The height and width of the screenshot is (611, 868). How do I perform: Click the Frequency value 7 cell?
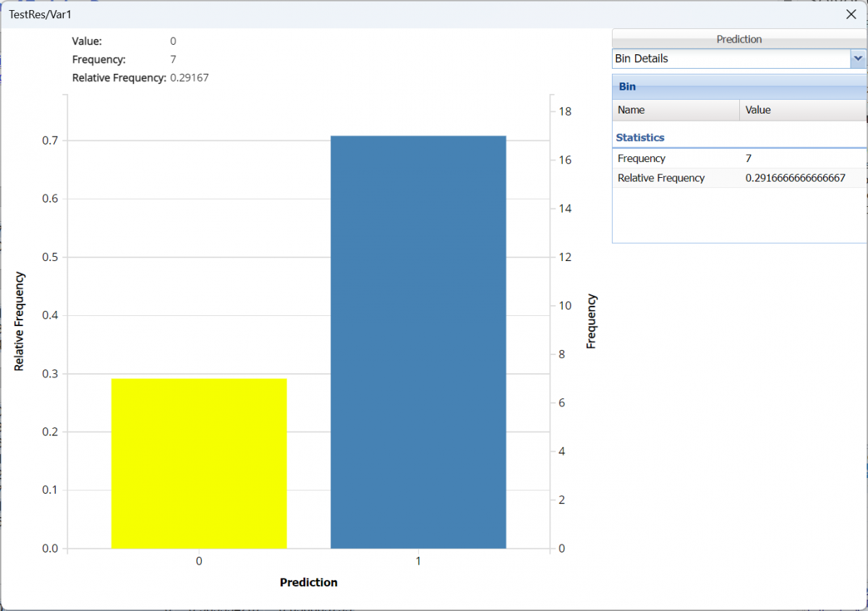749,158
